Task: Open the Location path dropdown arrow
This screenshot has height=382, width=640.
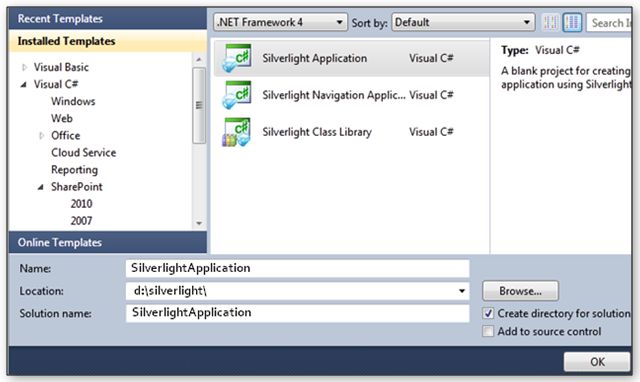Action: pos(462,291)
